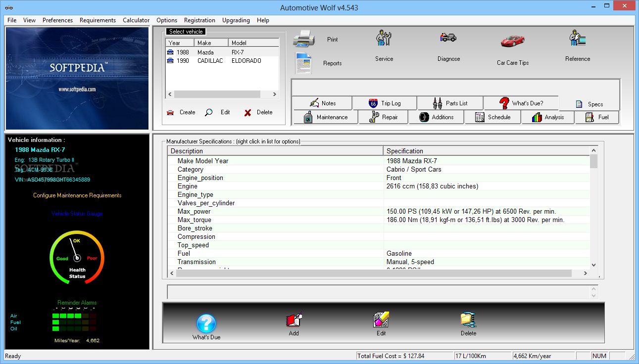The width and height of the screenshot is (639, 364).
Task: Click the Reminder Alarms label
Action: (77, 303)
